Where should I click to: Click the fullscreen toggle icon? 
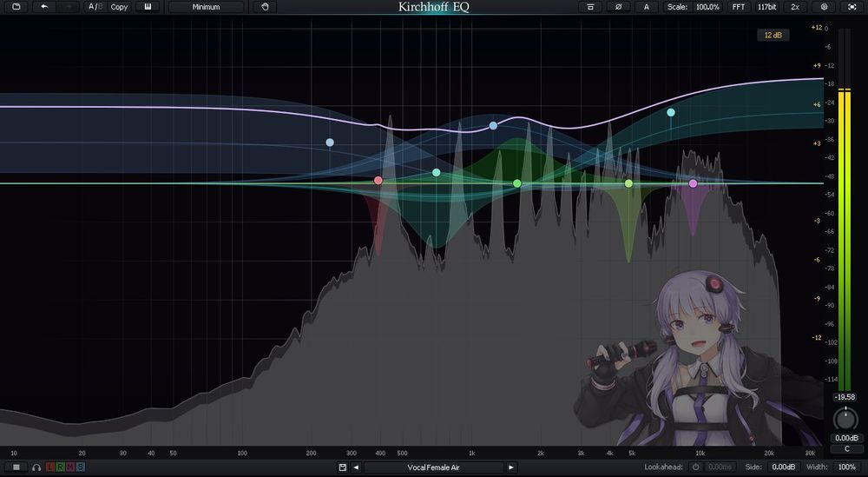pyautogui.click(x=852, y=7)
